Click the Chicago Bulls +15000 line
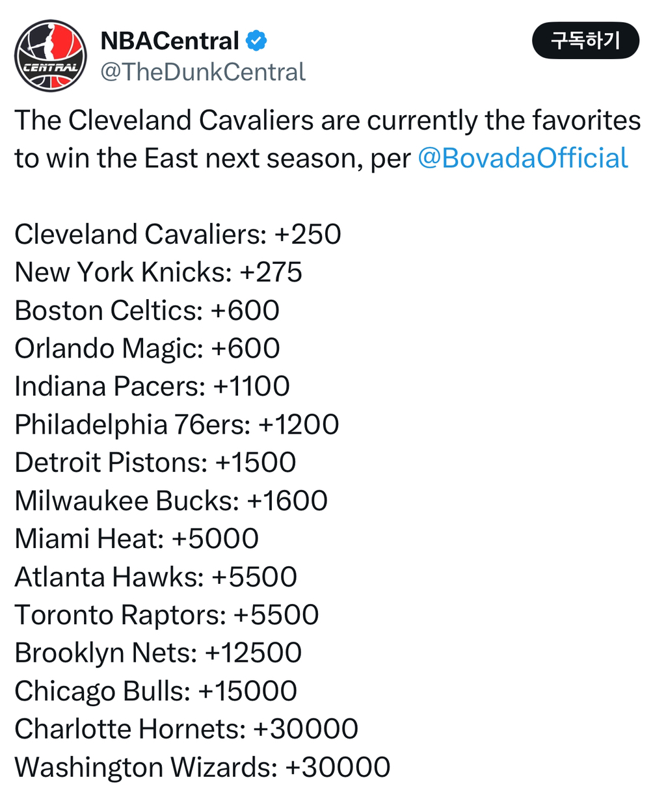 [155, 691]
